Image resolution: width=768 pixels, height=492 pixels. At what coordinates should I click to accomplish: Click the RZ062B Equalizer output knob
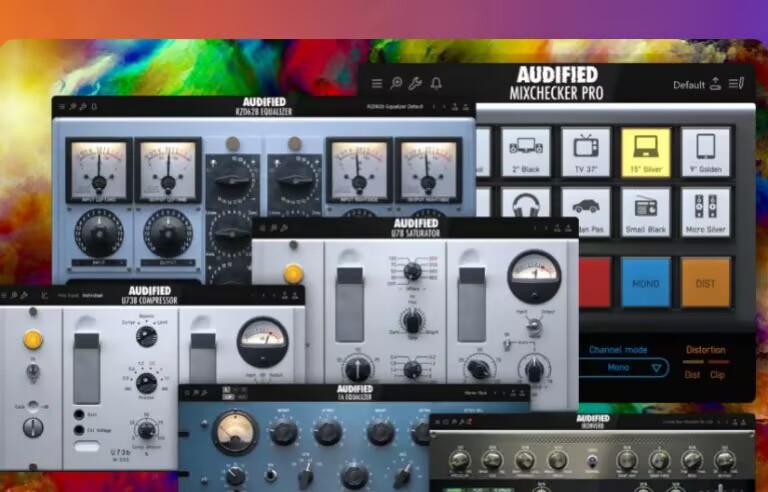pyautogui.click(x=168, y=233)
